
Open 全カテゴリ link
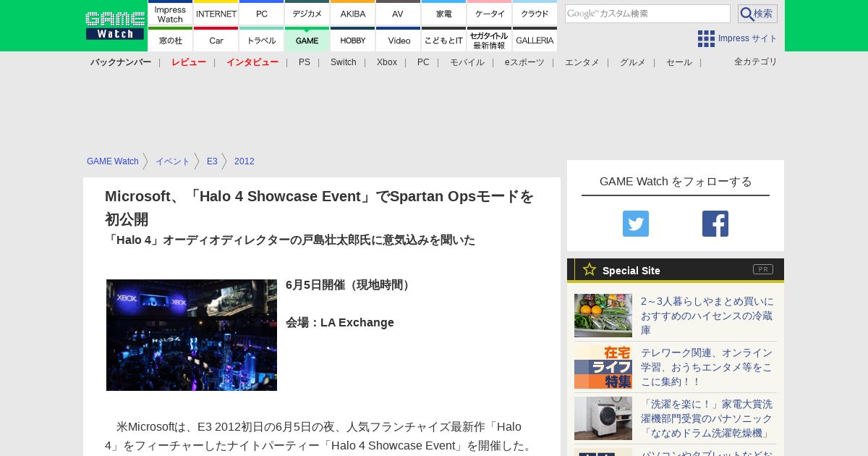tap(756, 62)
